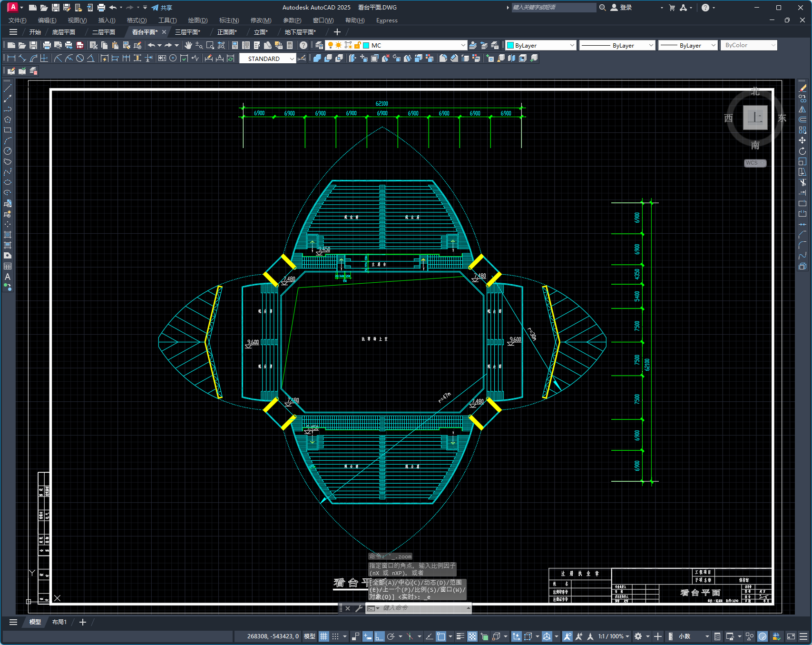Select the Linear dimension tool
812x645 pixels.
tap(11, 58)
